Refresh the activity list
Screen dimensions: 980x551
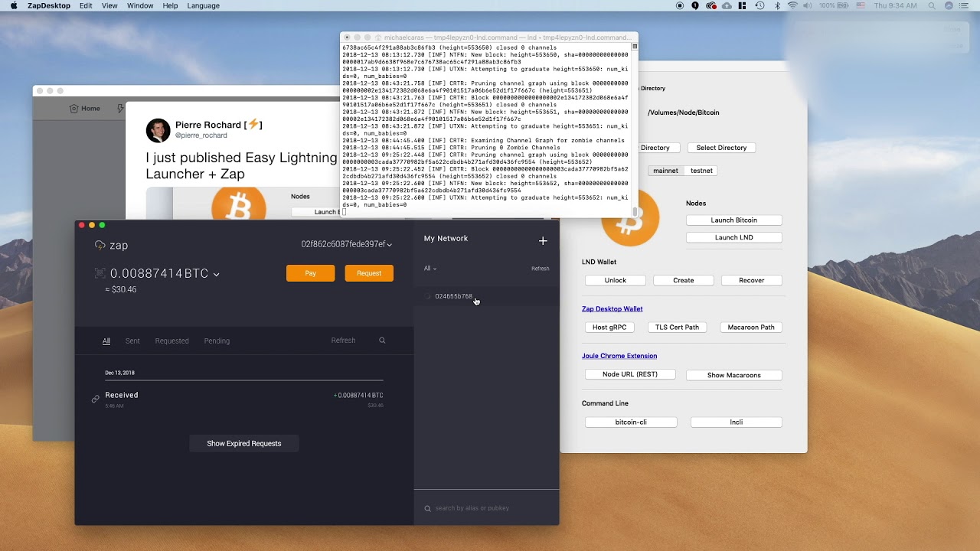click(343, 341)
